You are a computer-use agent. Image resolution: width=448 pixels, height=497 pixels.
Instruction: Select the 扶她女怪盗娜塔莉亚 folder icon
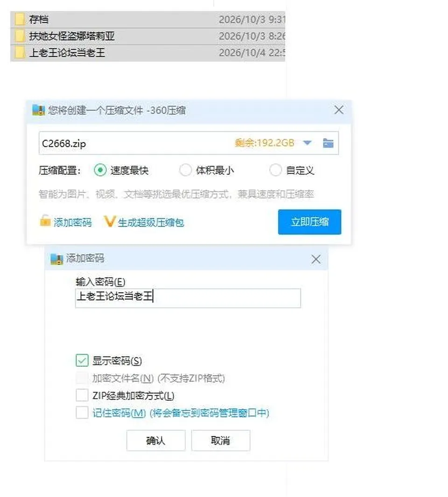pyautogui.click(x=20, y=36)
